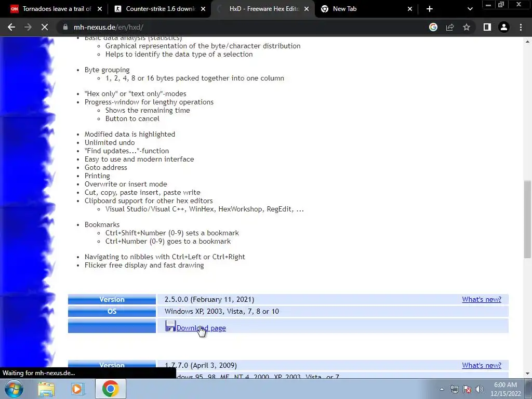This screenshot has width=532, height=399.
Task: Close the HxD Freeware Hex Editor tab
Action: pos(307,9)
